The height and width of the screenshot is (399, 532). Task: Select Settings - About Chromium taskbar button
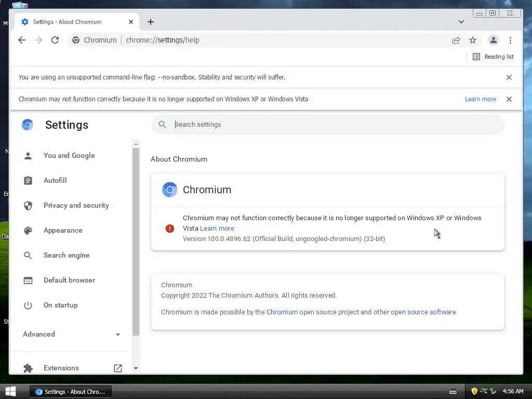[71, 392]
